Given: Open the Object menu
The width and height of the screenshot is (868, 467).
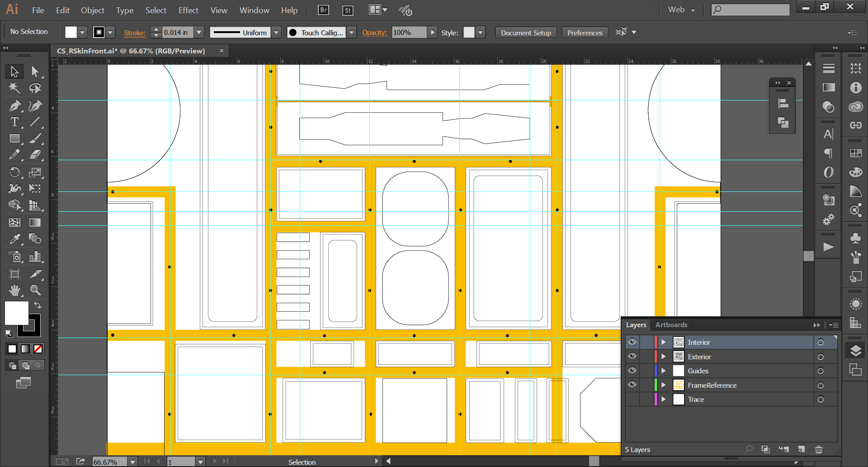Looking at the screenshot, I should coord(92,10).
